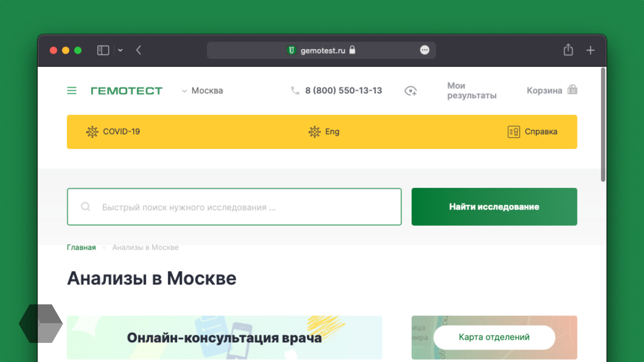Screen dimensions: 644x362
Task: Click the Safari share icon
Action: click(x=568, y=50)
